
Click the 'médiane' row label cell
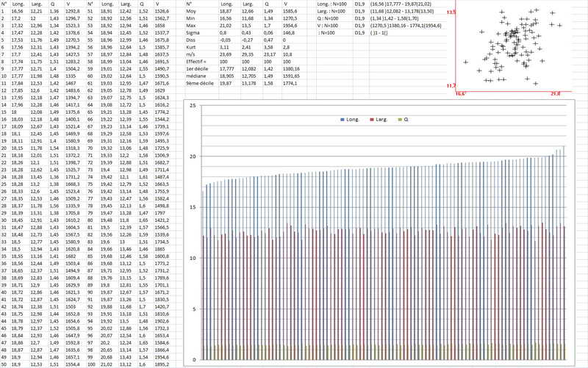click(x=199, y=74)
